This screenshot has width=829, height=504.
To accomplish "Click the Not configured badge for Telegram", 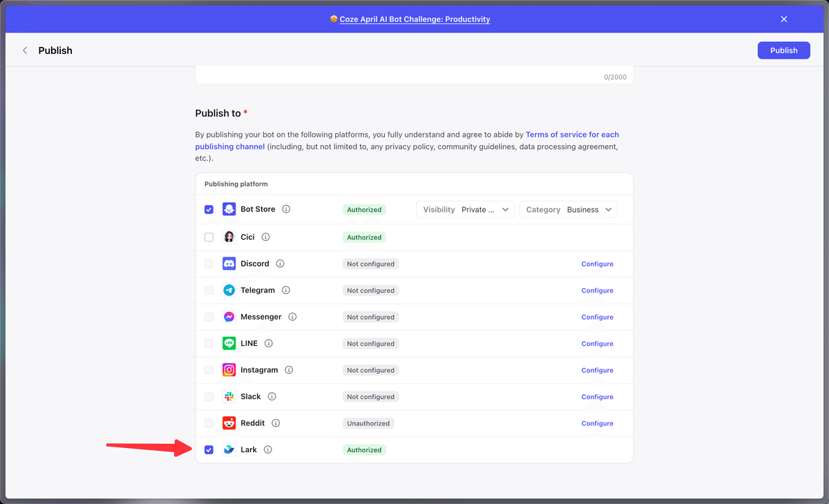I will tap(371, 291).
